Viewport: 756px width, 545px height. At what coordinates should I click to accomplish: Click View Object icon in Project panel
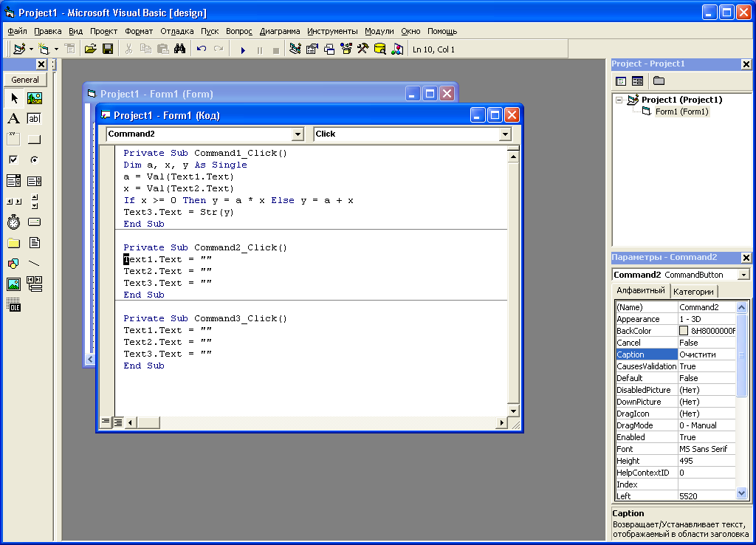tap(637, 81)
